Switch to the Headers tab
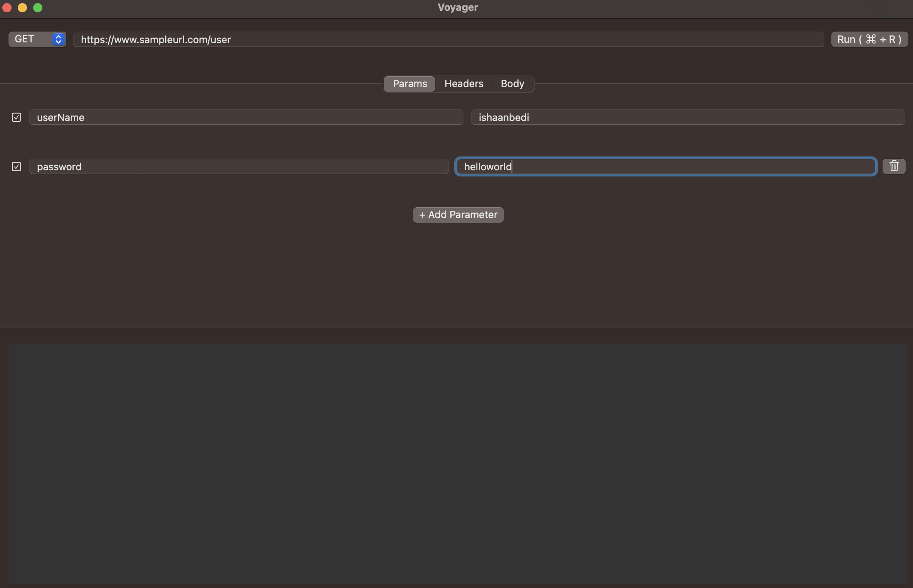 coord(463,84)
